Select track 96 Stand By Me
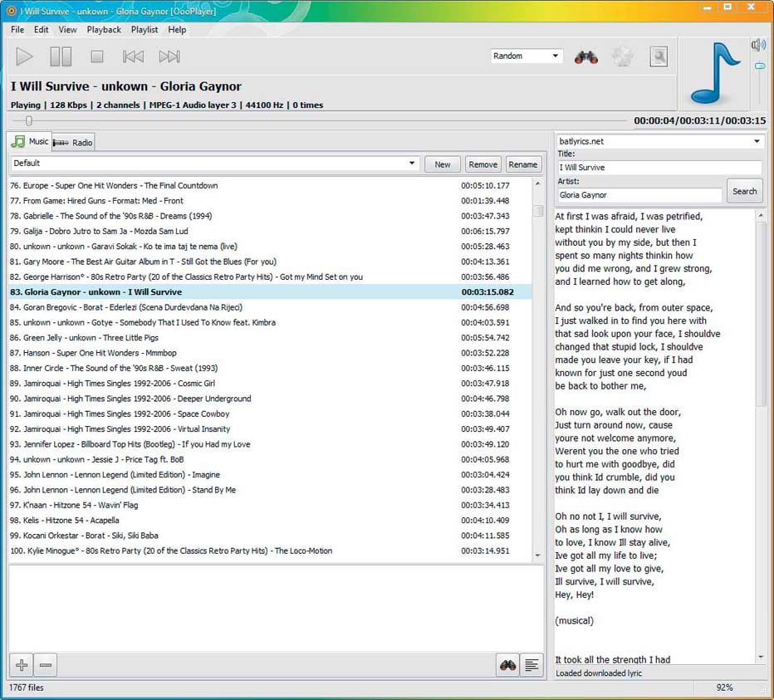The width and height of the screenshot is (774, 700). click(x=270, y=490)
